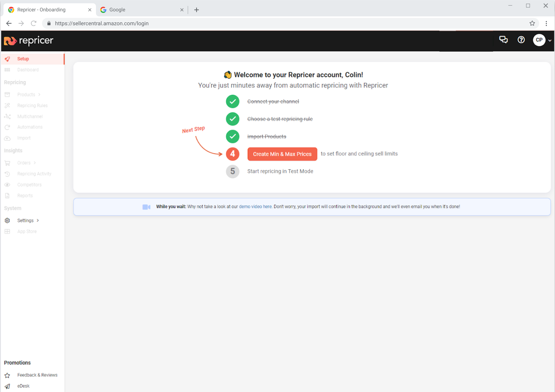Expand the Settings submenu chevron
Screen dimensions: 555x392
38,220
